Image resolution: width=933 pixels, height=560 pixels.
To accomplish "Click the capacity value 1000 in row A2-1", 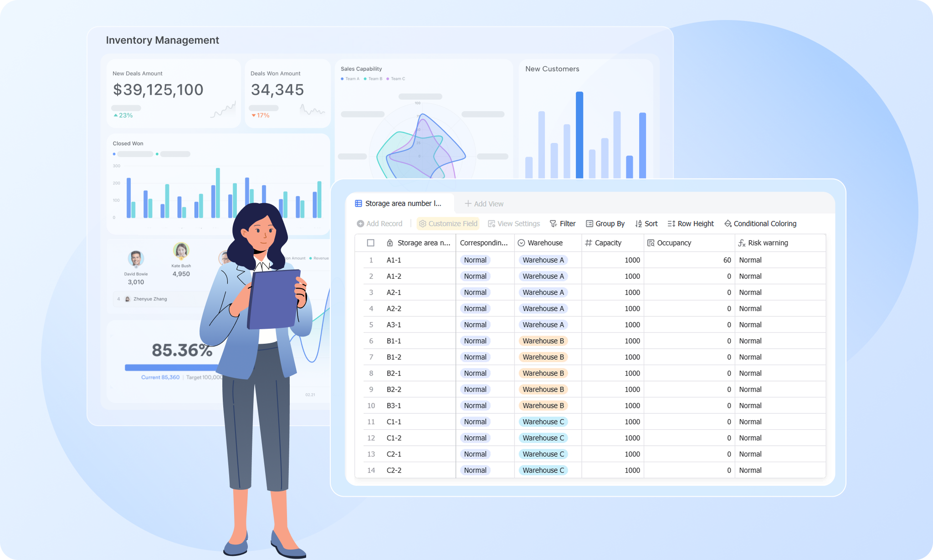I will point(632,292).
